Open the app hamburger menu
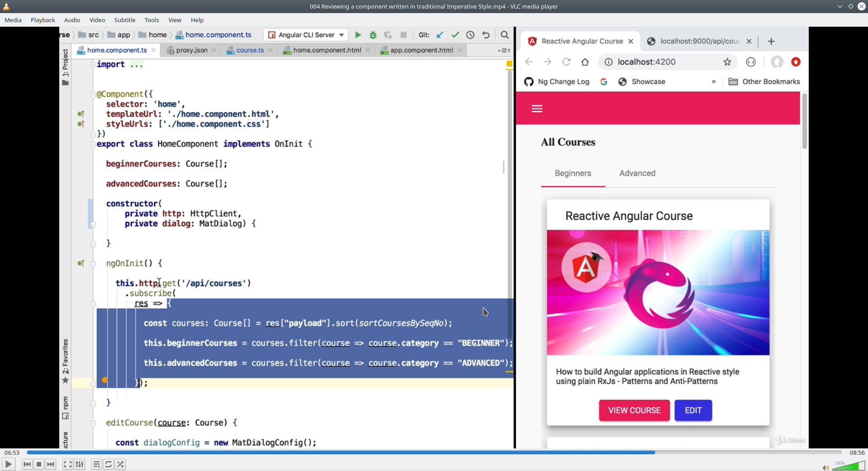The height and width of the screenshot is (471, 868). click(x=537, y=108)
